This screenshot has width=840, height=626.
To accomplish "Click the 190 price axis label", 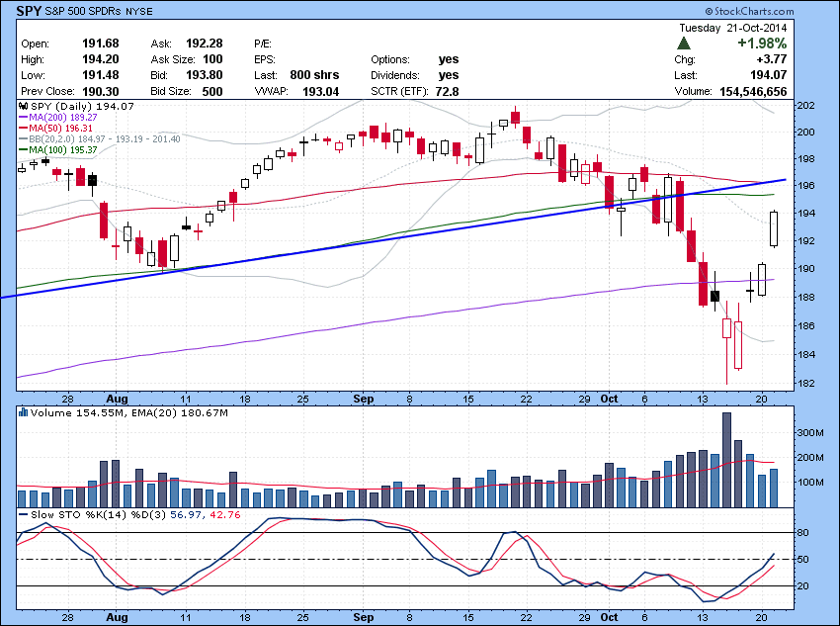I will pyautogui.click(x=805, y=269).
